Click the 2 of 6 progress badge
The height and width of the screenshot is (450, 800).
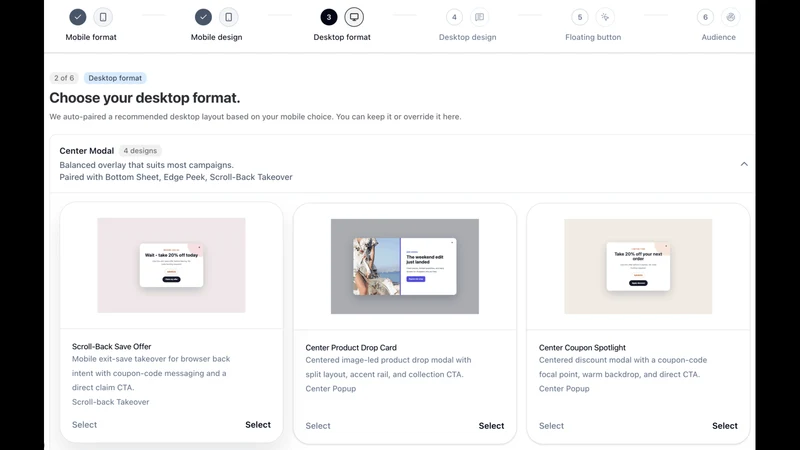tap(64, 78)
